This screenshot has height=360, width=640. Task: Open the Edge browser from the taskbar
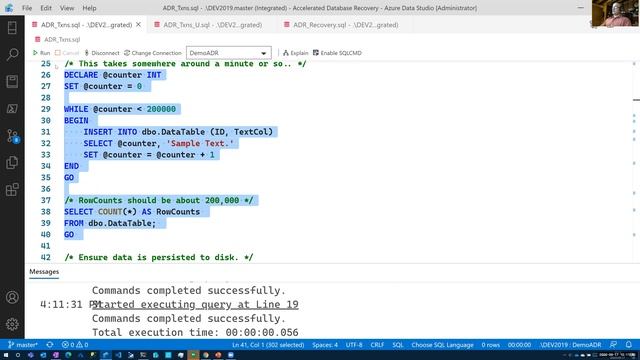tap(68, 355)
